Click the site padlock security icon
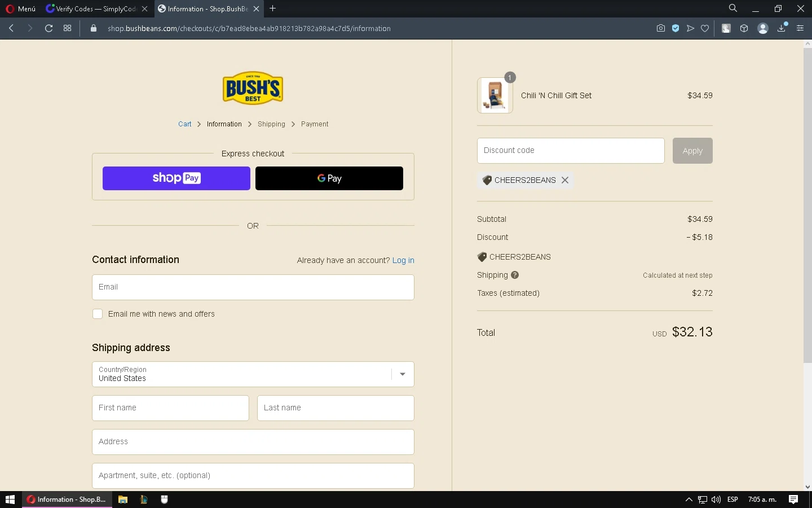Viewport: 812px width, 508px height. (x=94, y=28)
